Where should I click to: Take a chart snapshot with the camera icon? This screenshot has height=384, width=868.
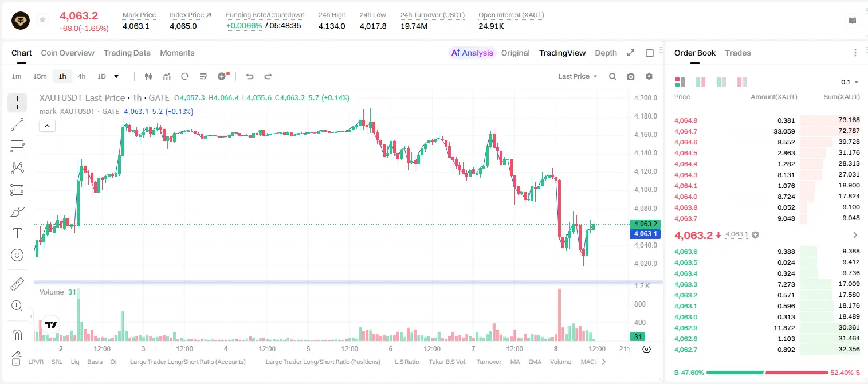[x=631, y=76]
